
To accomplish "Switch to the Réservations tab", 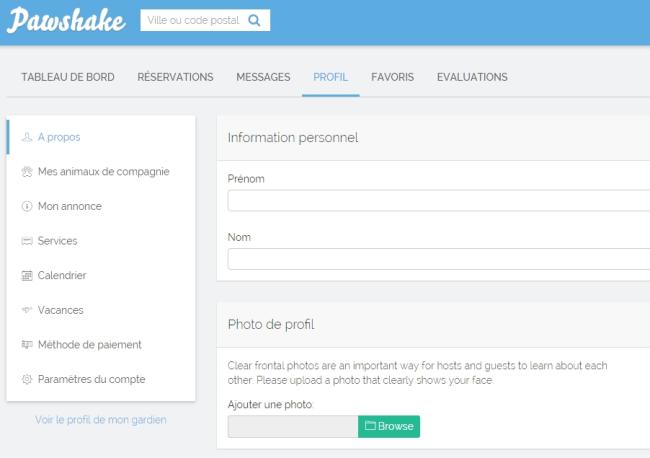I will point(175,77).
